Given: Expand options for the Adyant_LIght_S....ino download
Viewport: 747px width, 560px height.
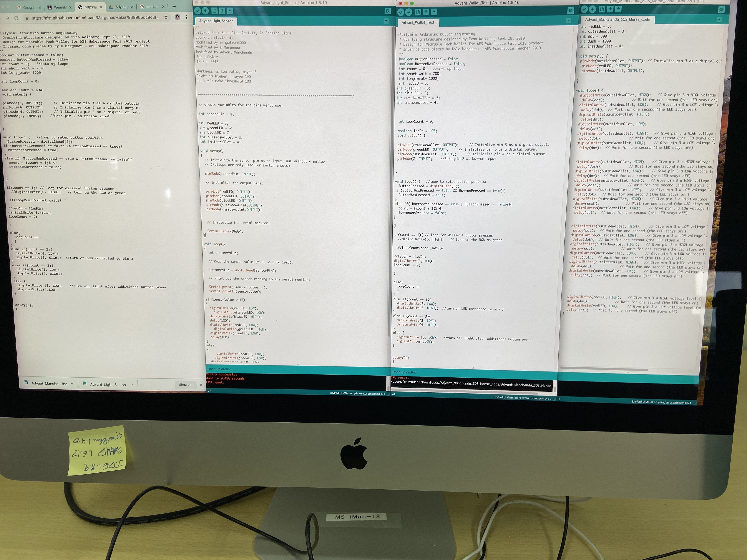Looking at the screenshot, I should pos(132,384).
